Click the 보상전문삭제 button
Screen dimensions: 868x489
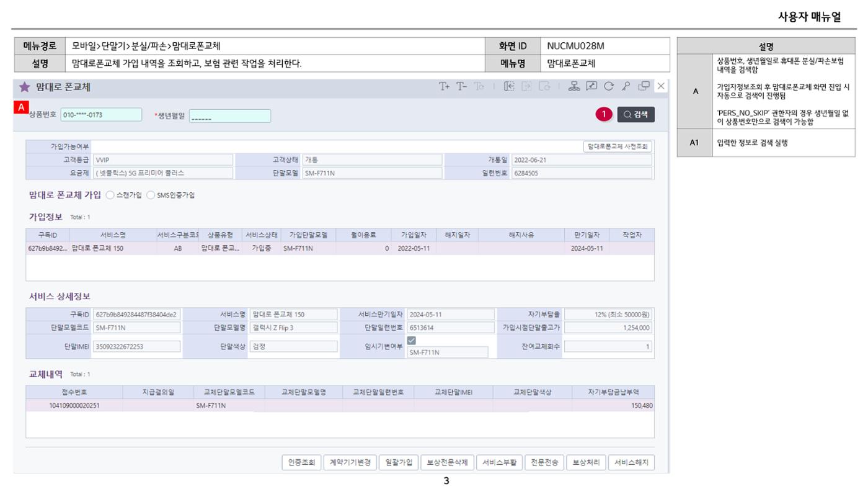tap(447, 462)
